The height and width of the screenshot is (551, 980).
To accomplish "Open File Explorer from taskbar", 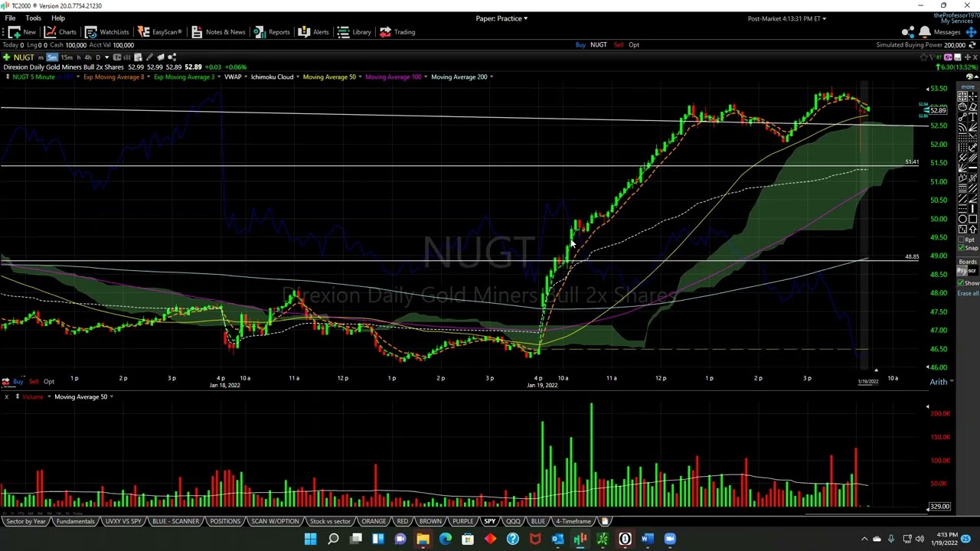I will (423, 539).
